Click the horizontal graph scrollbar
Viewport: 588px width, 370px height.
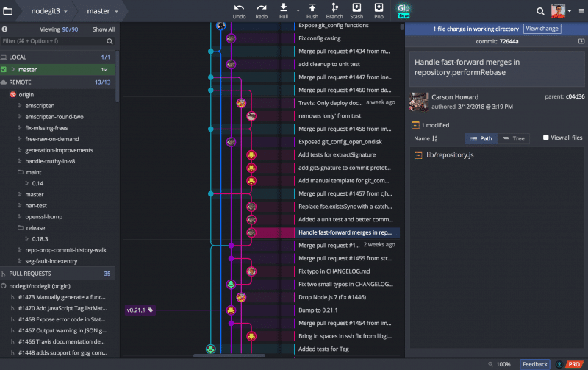(229, 356)
